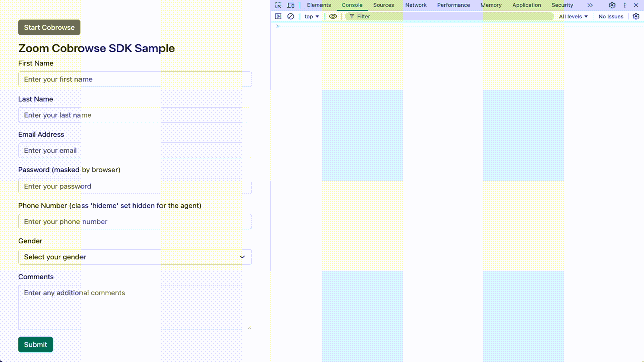Open the Select your gender dropdown

coord(135,257)
